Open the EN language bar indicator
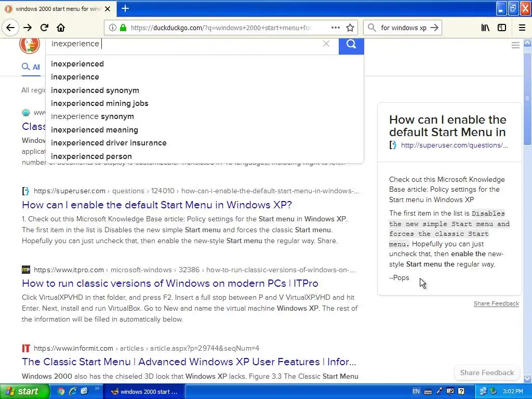 click(416, 391)
